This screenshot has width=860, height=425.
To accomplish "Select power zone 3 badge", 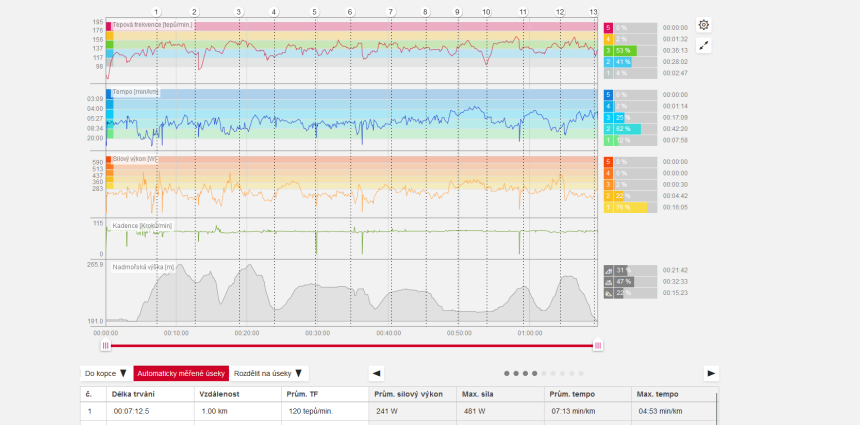I will click(608, 185).
